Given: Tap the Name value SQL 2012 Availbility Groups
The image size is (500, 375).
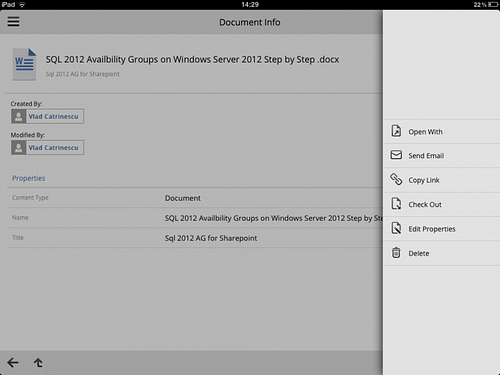Looking at the screenshot, I should pos(273,218).
